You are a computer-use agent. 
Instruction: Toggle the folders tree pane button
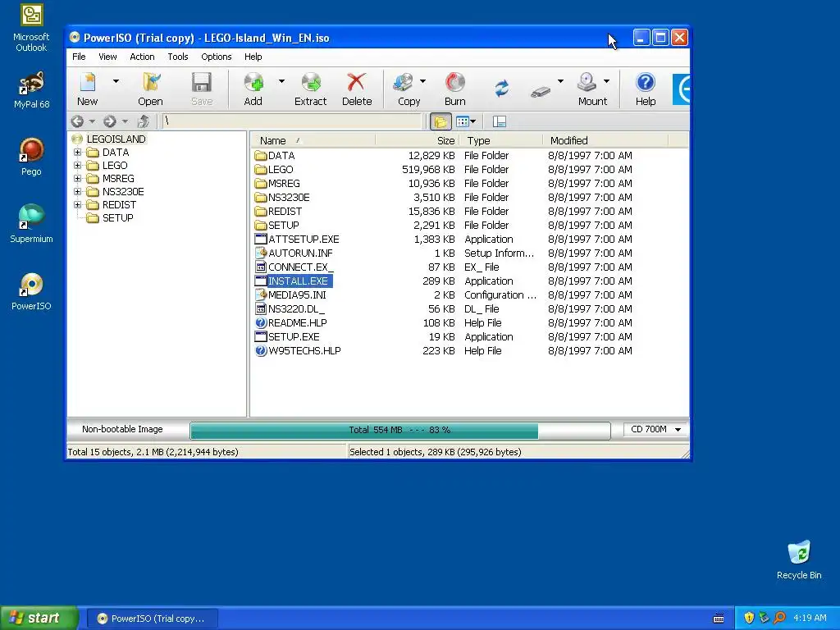point(441,121)
